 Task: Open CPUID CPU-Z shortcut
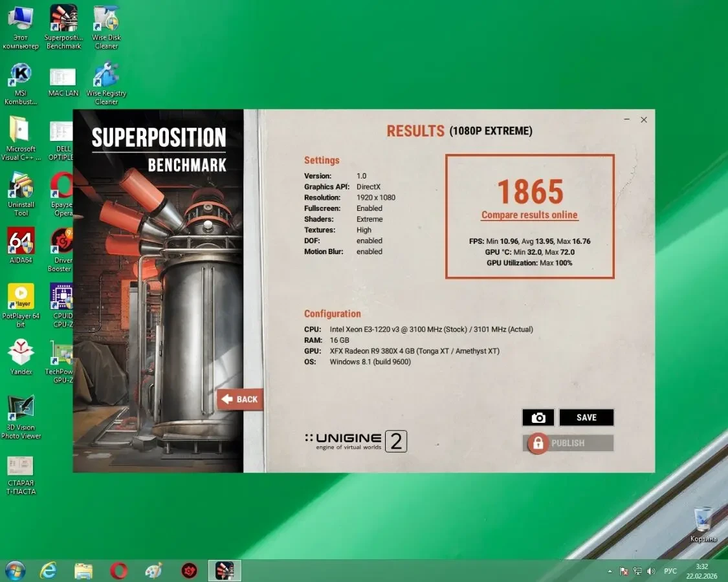(61, 305)
